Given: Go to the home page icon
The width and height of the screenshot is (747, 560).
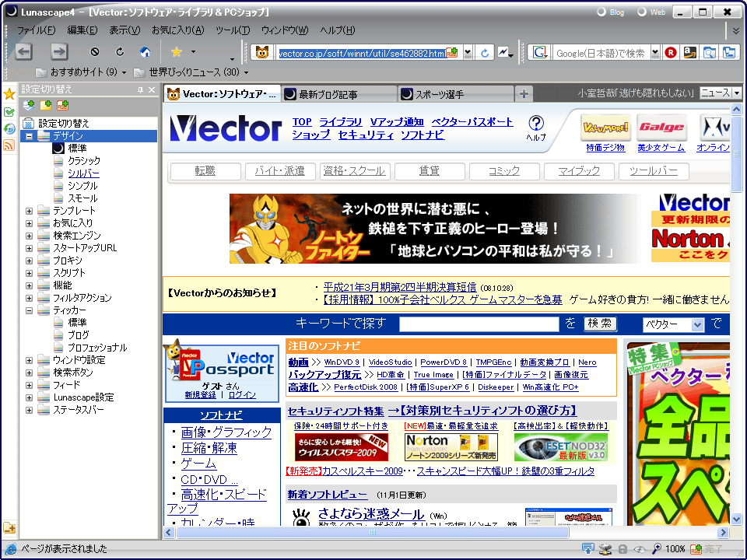Looking at the screenshot, I should (x=145, y=51).
